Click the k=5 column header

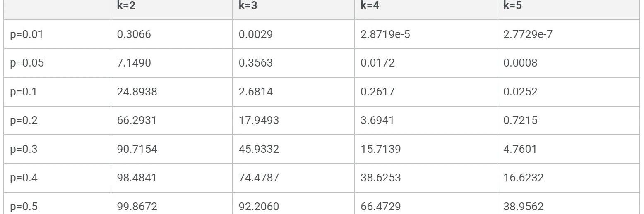click(x=568, y=10)
